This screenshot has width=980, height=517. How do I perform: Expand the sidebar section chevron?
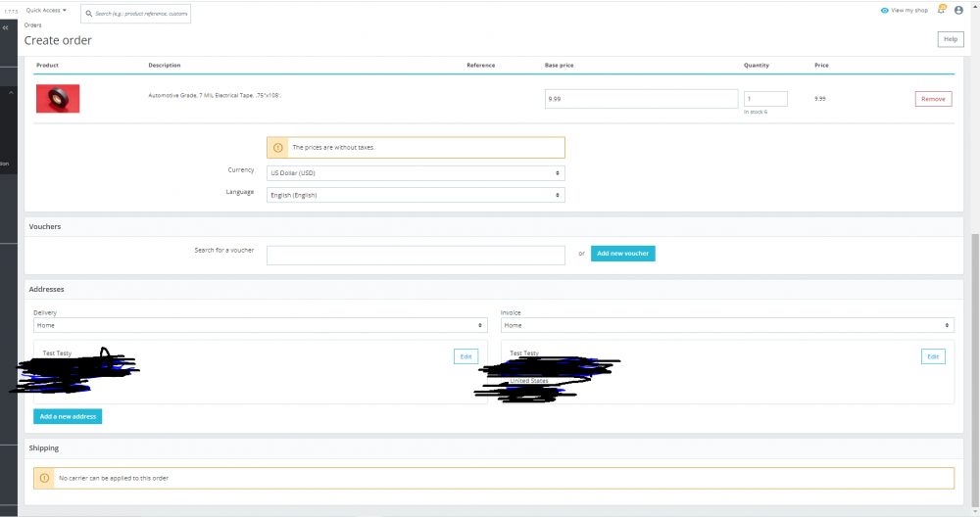tap(11, 92)
